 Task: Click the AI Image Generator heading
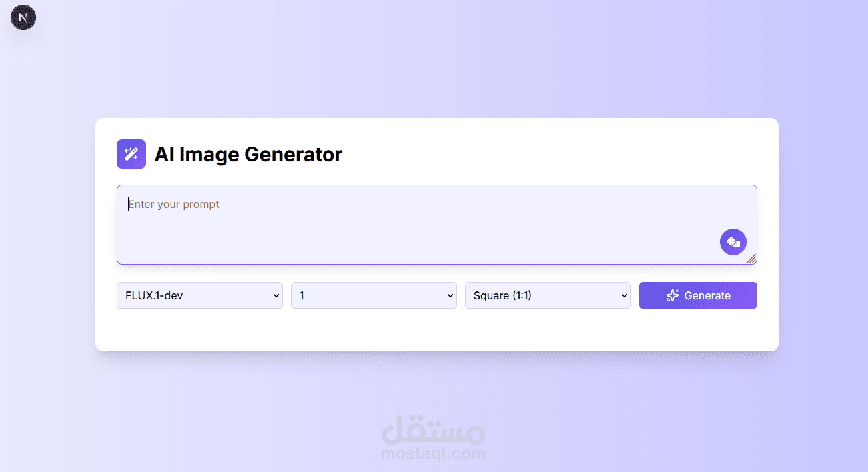tap(248, 155)
